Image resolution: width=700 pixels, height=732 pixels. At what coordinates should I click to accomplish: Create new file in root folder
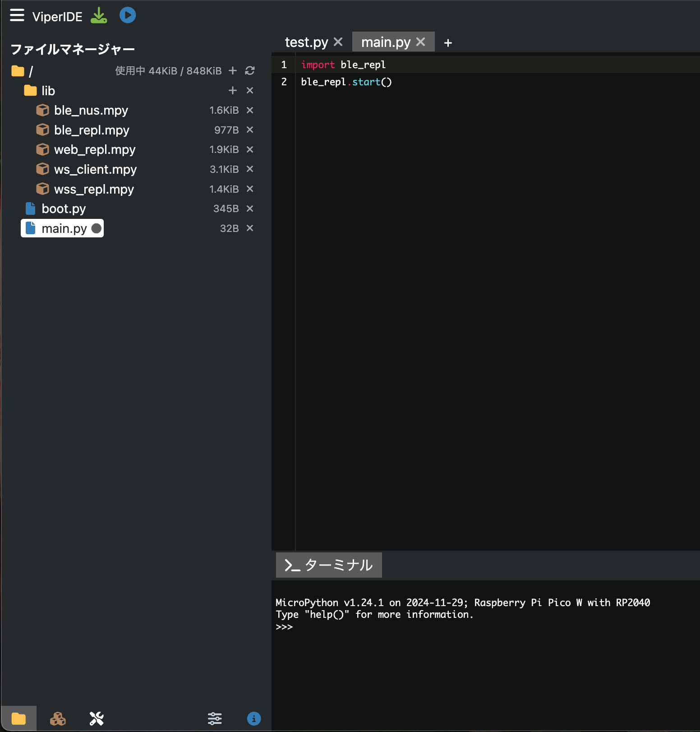[233, 71]
